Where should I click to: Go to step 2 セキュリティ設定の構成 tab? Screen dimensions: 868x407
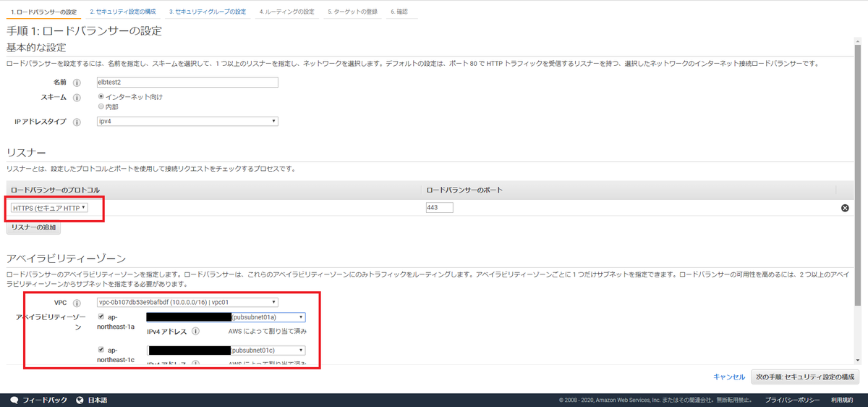(123, 12)
